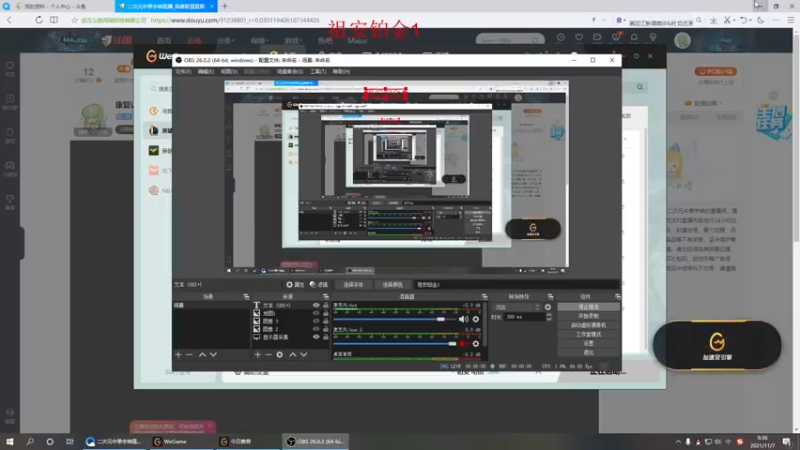Remove the selected scene with minus icon
Image resolution: width=800 pixels, height=450 pixels.
189,354
